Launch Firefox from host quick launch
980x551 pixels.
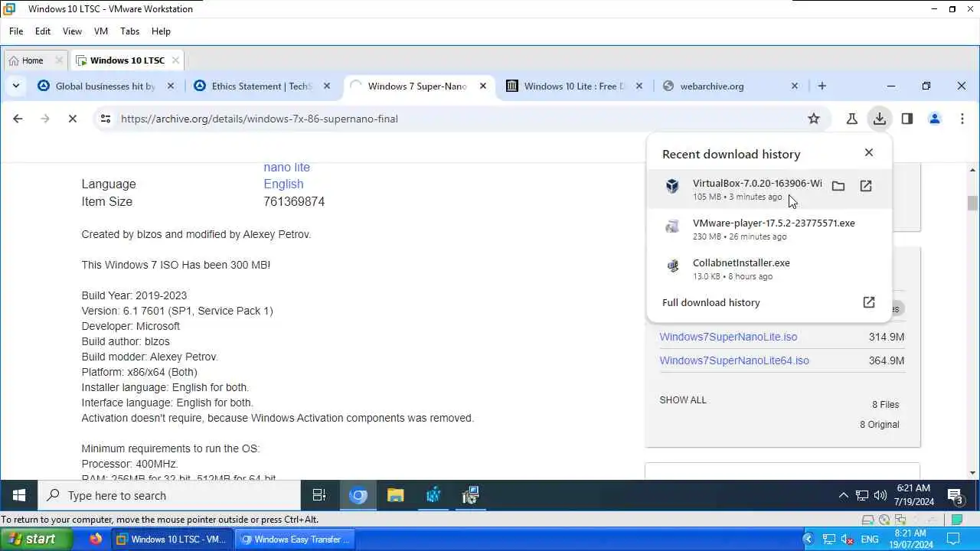[96, 540]
